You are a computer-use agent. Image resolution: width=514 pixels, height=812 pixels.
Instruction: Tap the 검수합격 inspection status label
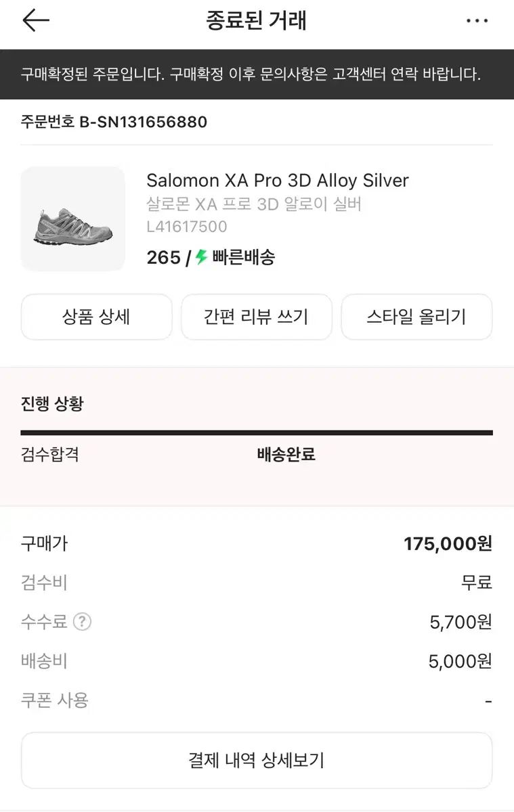(50, 454)
